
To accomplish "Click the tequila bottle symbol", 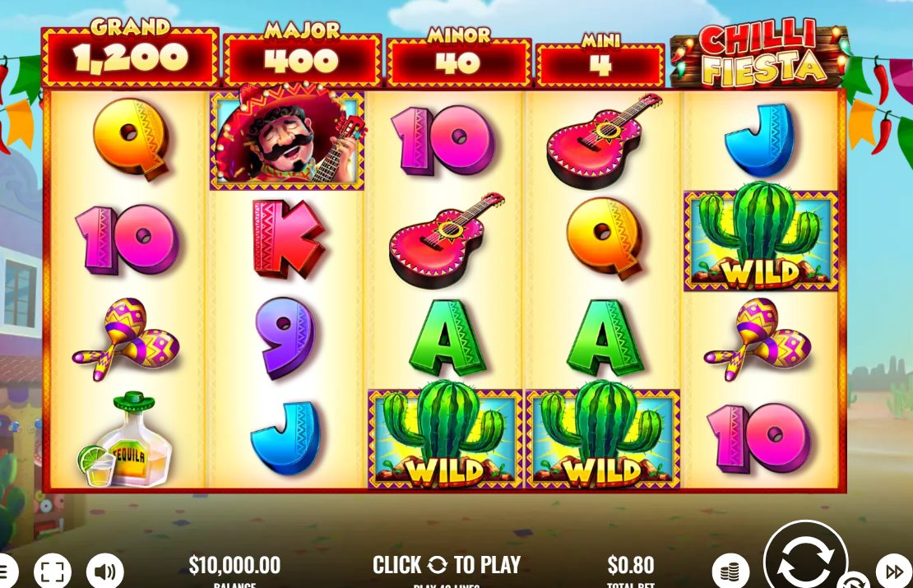I will (127, 439).
